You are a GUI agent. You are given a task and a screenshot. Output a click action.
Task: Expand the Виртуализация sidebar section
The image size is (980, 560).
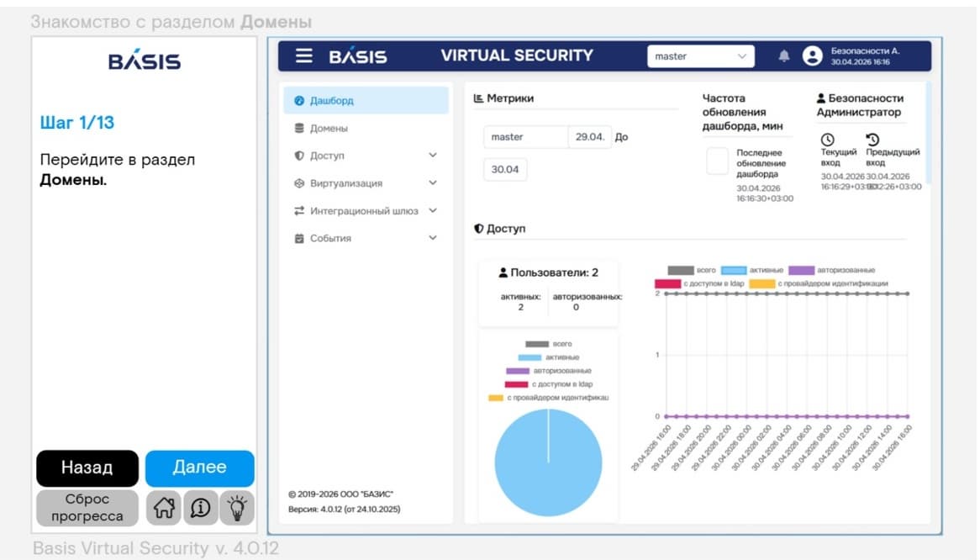click(x=366, y=183)
